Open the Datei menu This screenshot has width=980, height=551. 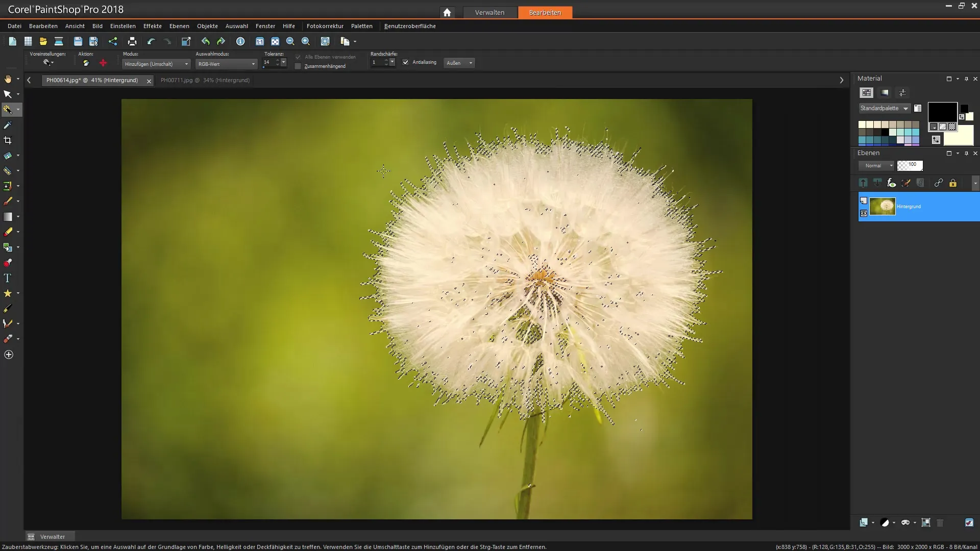click(x=14, y=26)
